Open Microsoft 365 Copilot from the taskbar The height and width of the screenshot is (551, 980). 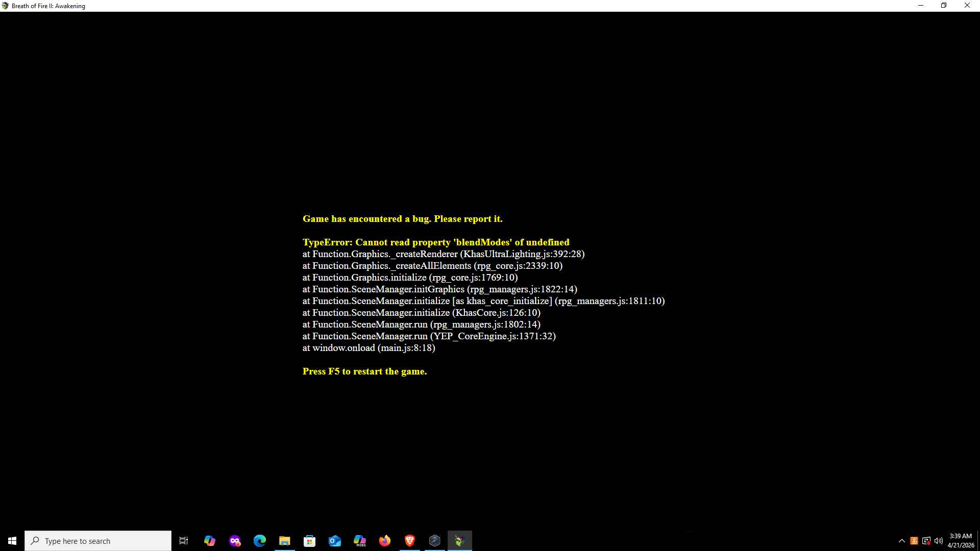(x=360, y=541)
